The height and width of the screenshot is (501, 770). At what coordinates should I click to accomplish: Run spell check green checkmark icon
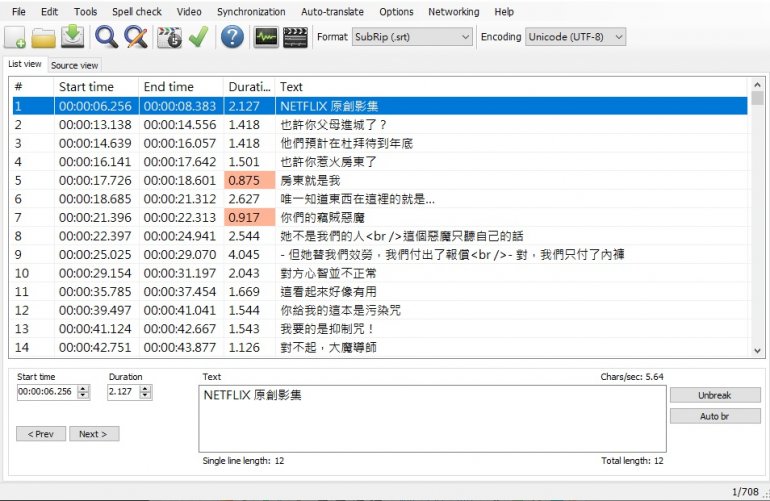pyautogui.click(x=198, y=37)
